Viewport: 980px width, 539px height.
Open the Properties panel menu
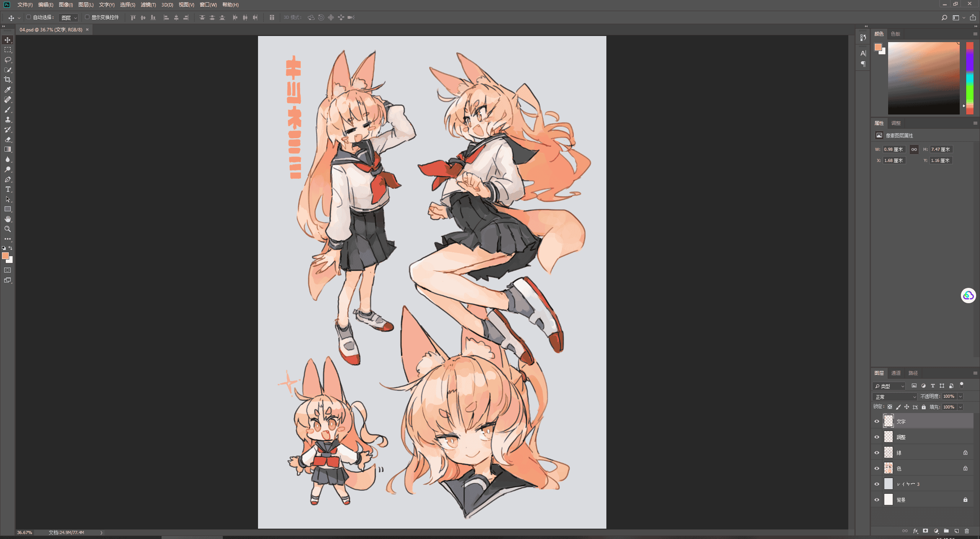point(975,123)
